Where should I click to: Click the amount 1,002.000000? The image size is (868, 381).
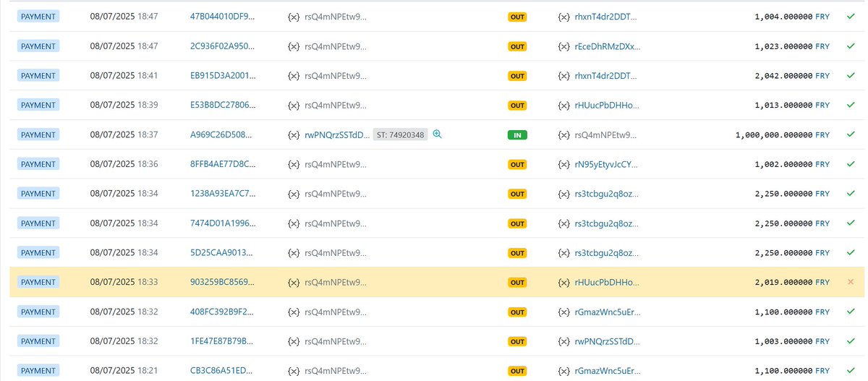click(783, 164)
